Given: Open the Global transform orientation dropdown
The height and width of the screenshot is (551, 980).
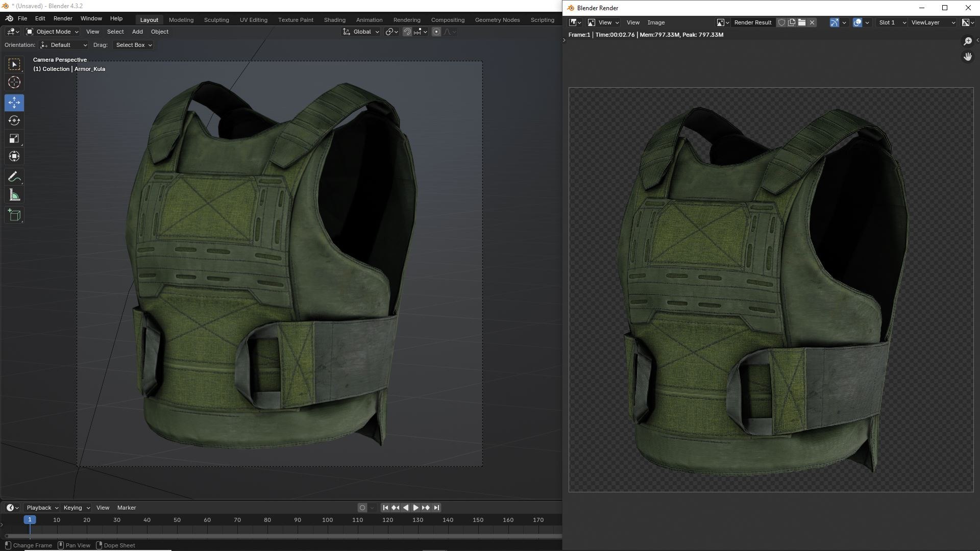Looking at the screenshot, I should (361, 32).
